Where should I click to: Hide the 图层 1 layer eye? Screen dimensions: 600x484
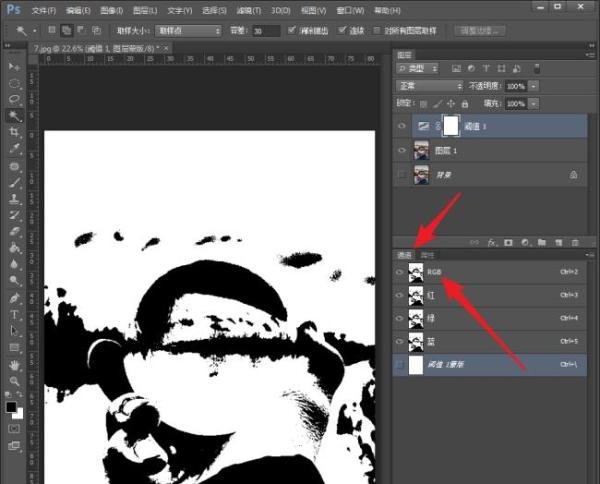click(x=402, y=150)
